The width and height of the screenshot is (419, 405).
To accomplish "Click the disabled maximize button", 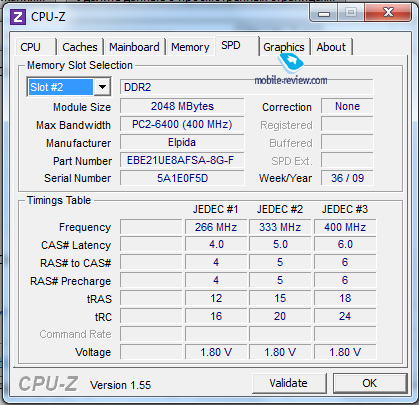I will click(x=351, y=13).
